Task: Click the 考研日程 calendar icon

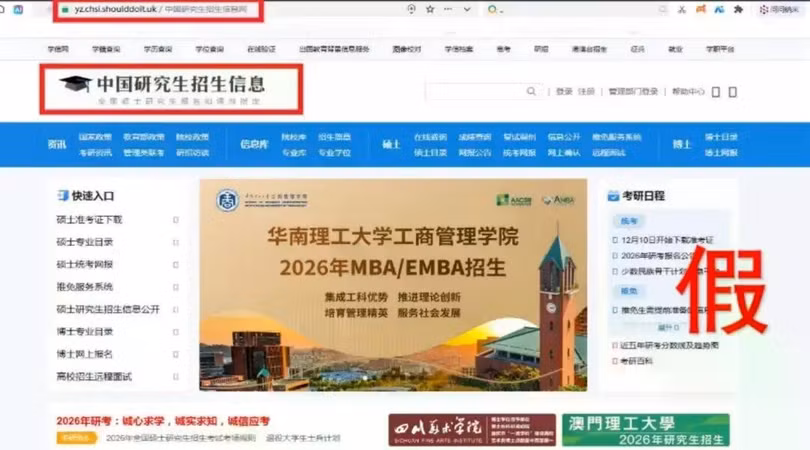Action: pyautogui.click(x=613, y=196)
